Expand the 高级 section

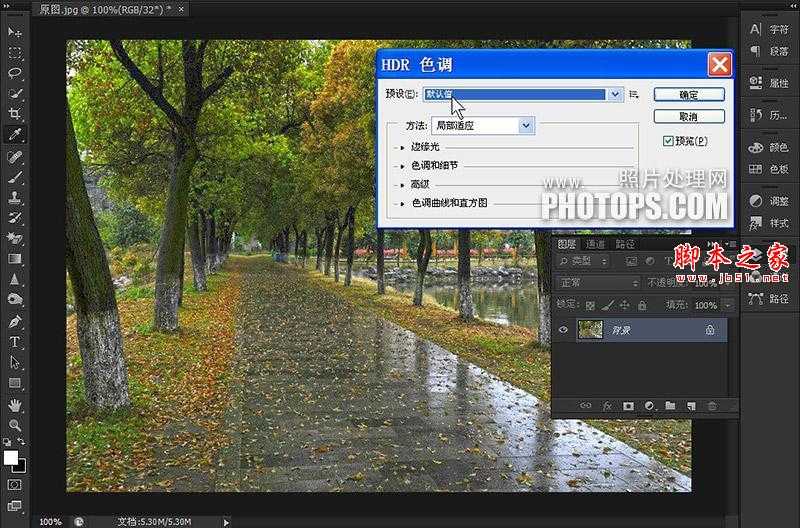pos(402,185)
